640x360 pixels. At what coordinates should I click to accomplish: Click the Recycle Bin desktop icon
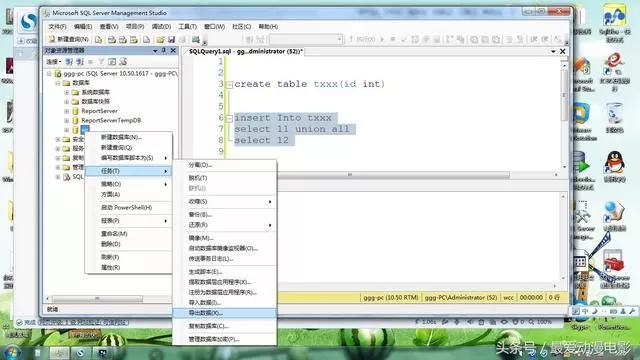coord(614,114)
